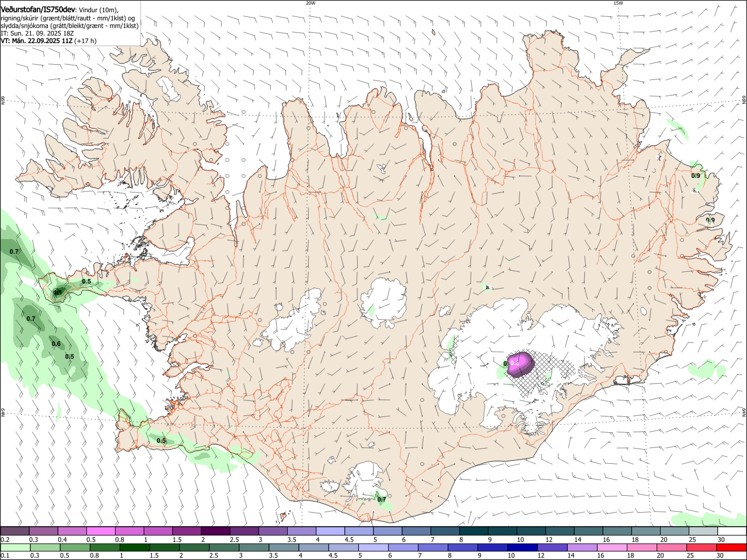Pick the dark green 1 swatch in rain scale
The height and width of the screenshot is (560, 747).
(134, 547)
